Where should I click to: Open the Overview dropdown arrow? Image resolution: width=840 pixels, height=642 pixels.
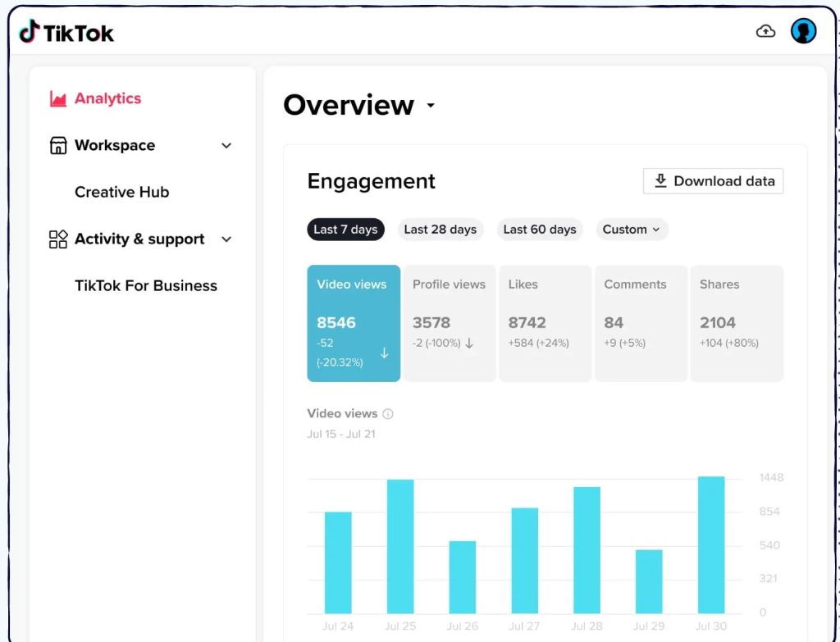click(x=430, y=106)
